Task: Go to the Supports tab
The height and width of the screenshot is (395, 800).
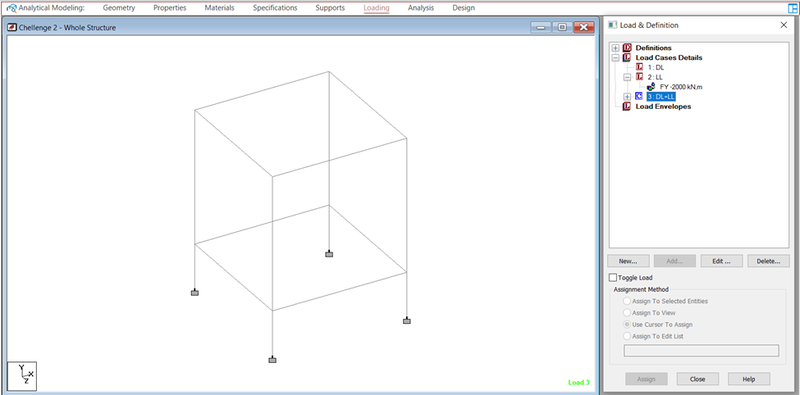Action: 330,8
